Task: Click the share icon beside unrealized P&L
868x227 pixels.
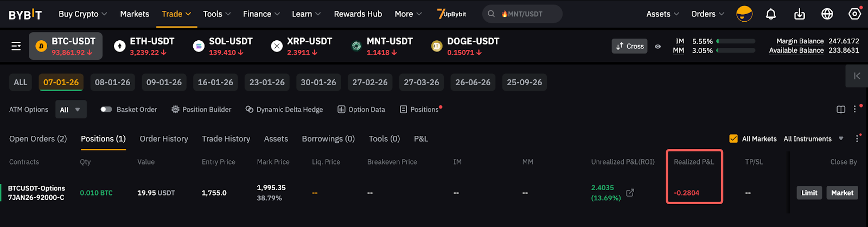Action: click(x=630, y=193)
